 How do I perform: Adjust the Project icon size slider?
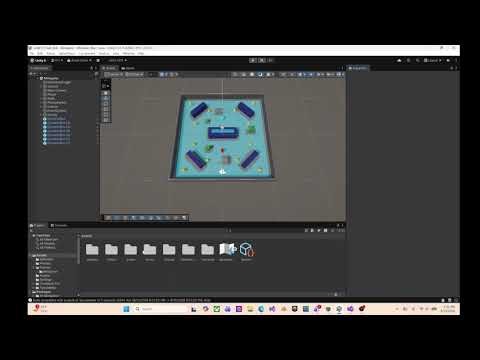coord(336,294)
